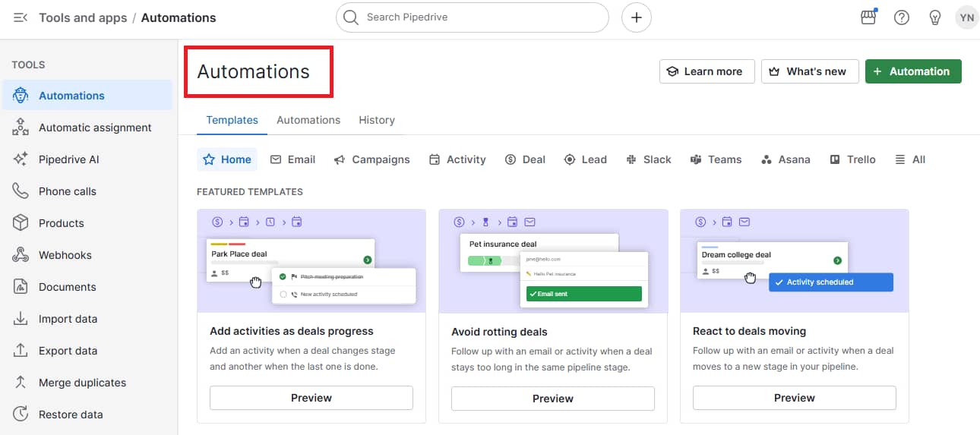Click the All list category icon
Viewport: 980px width, 435px height.
900,159
